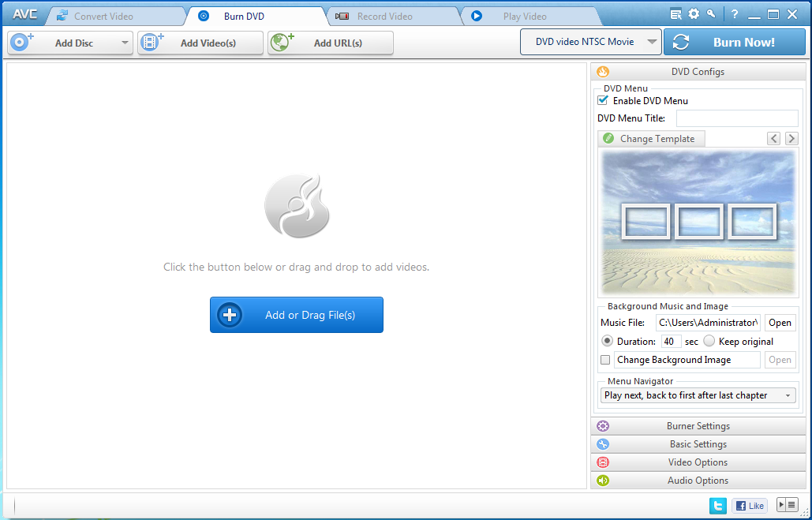The width and height of the screenshot is (812, 520).
Task: Show next DVD menu template arrow
Action: click(791, 138)
